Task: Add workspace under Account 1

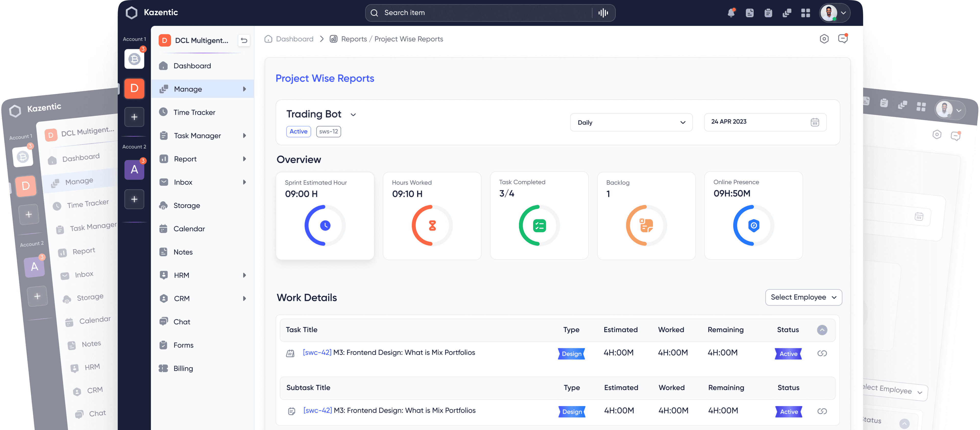Action: point(134,117)
